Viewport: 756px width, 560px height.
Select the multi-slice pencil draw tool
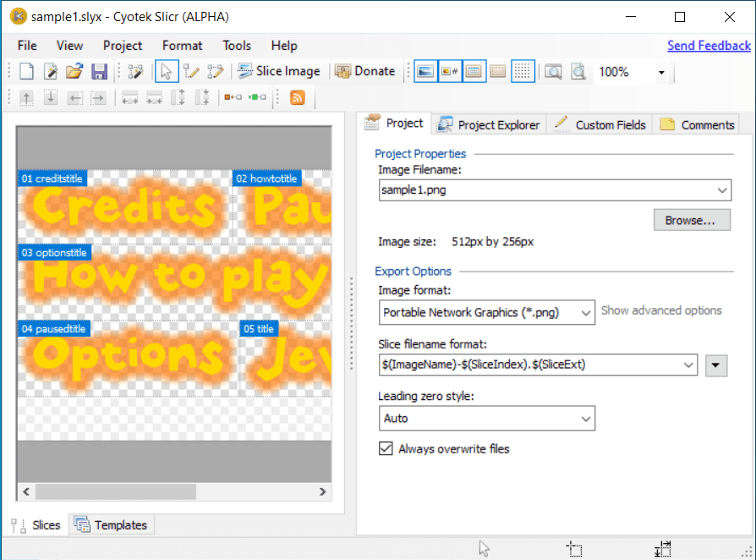[216, 71]
